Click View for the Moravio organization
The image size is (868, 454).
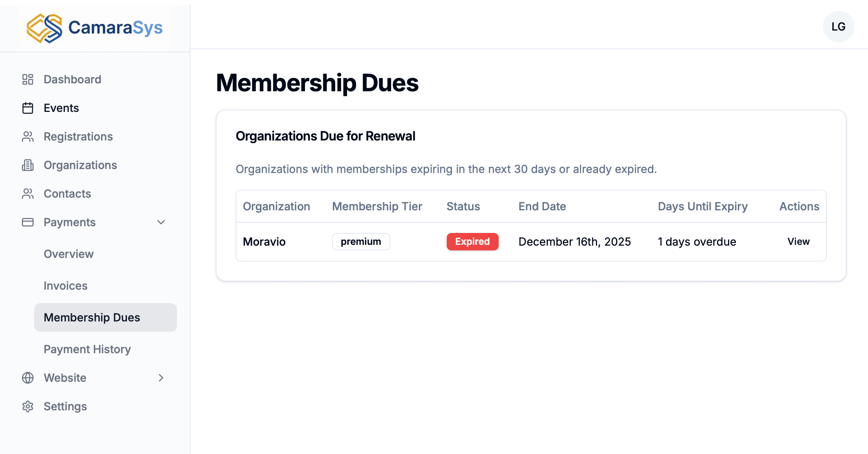tap(799, 241)
